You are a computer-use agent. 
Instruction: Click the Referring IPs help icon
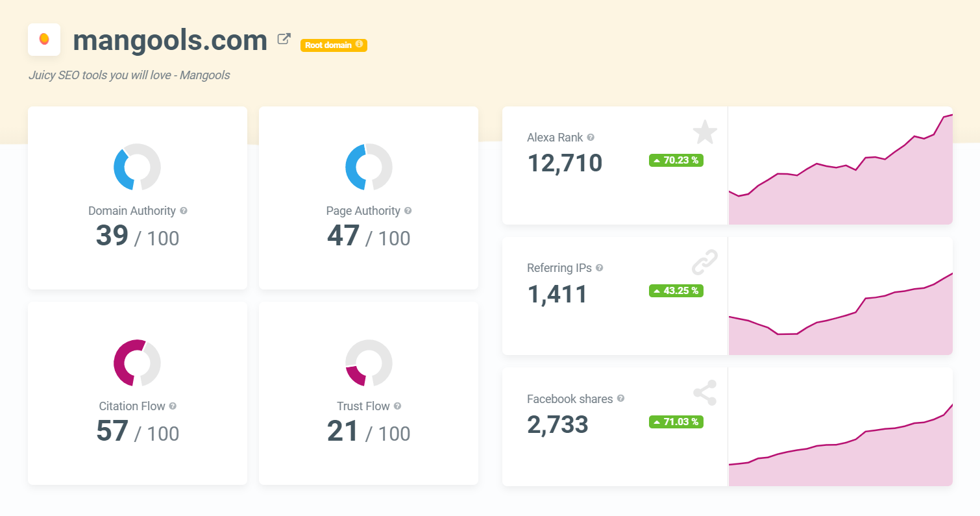tap(599, 267)
